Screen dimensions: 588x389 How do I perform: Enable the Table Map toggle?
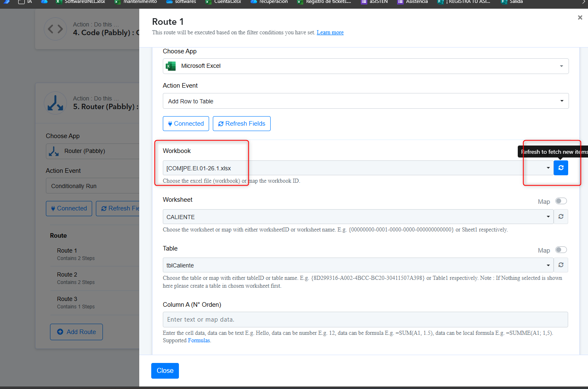pyautogui.click(x=561, y=250)
